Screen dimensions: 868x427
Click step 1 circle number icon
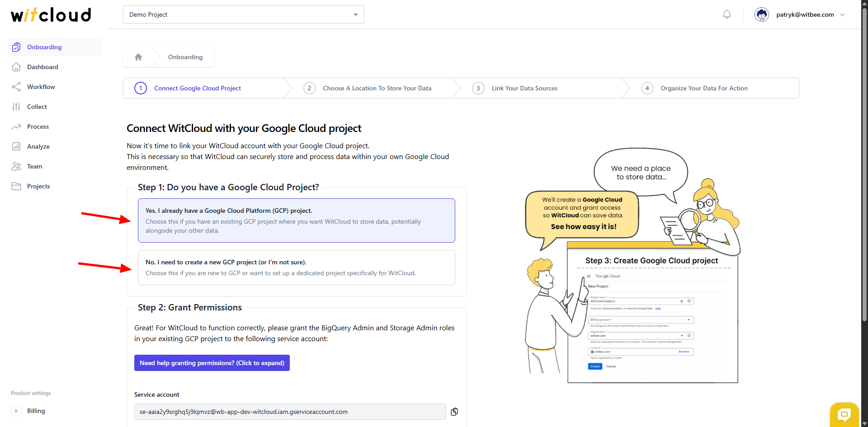click(141, 88)
